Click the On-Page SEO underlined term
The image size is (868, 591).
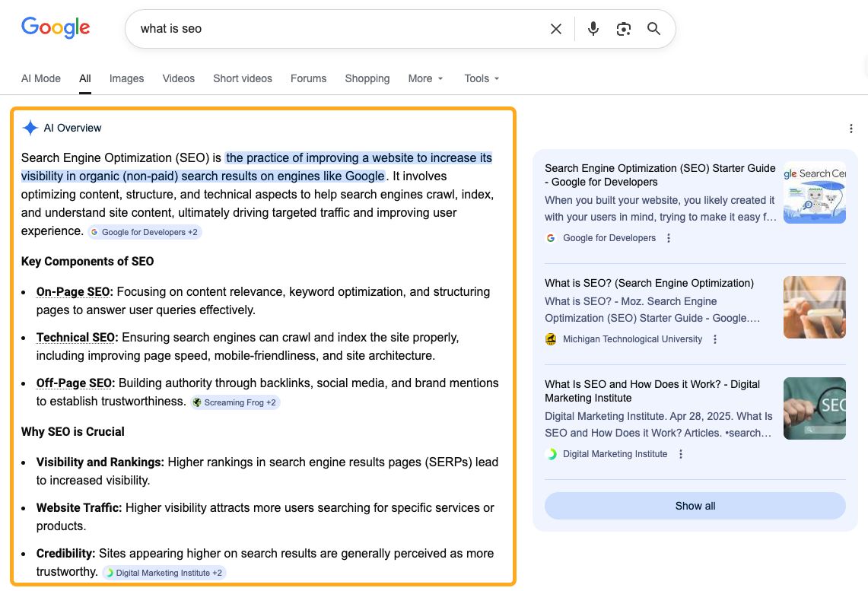(x=75, y=291)
